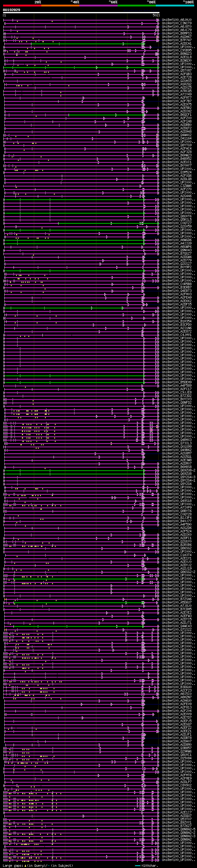Open the UniRef100_B7QGZ7 entry

pyautogui.click(x=177, y=253)
